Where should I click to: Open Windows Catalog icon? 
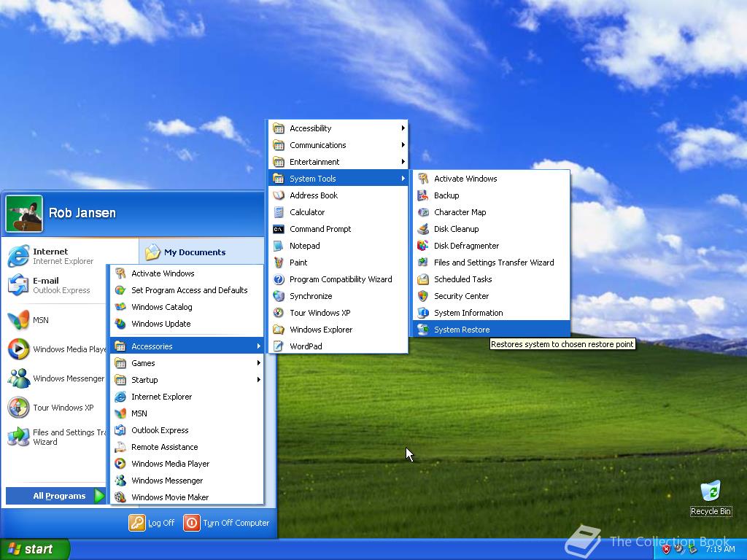click(x=120, y=307)
